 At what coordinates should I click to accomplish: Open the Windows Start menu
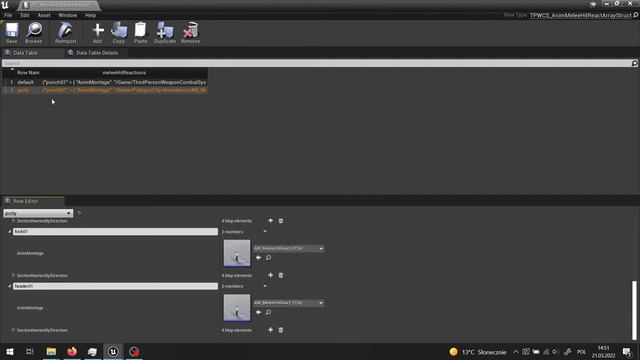(10, 351)
